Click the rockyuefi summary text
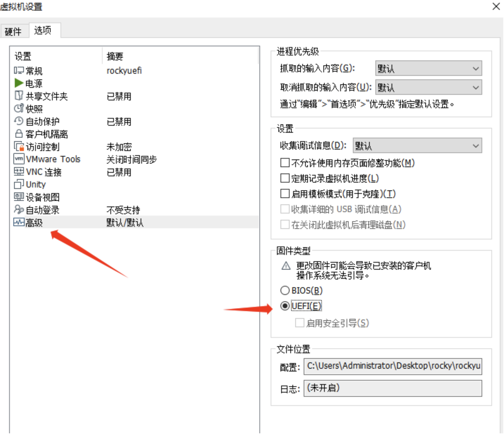Image resolution: width=504 pixels, height=434 pixels. (x=124, y=71)
